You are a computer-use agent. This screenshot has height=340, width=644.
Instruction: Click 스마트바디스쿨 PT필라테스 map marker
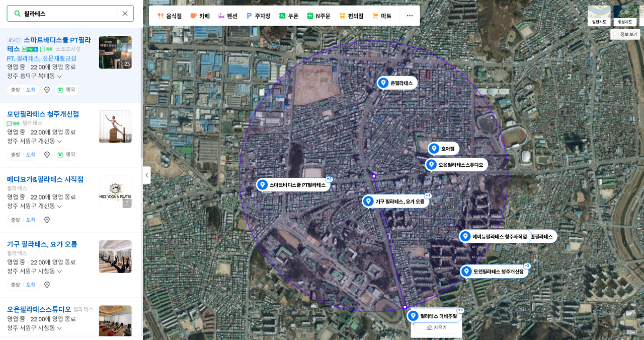coord(293,185)
